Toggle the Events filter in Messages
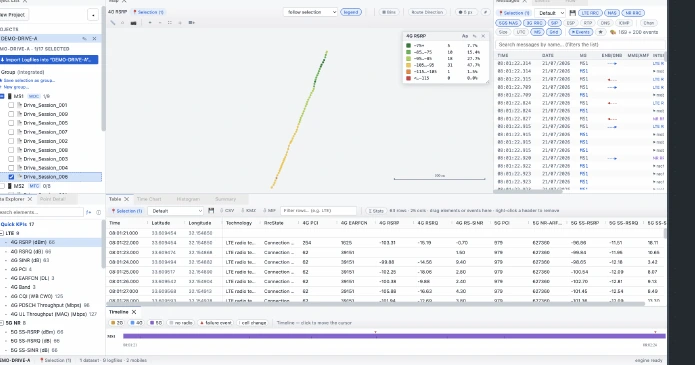Viewport: 695px width, 365px height. click(581, 32)
